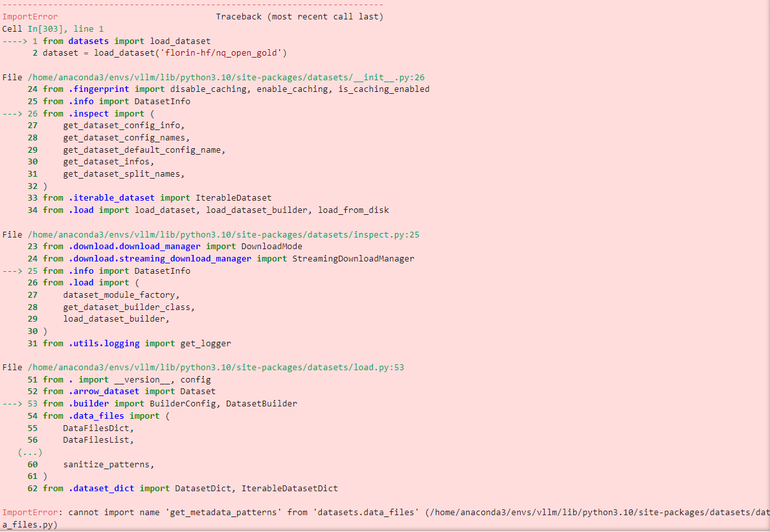Viewport: 770px width, 532px height.
Task: Select the .inspect module link
Action: pos(89,113)
